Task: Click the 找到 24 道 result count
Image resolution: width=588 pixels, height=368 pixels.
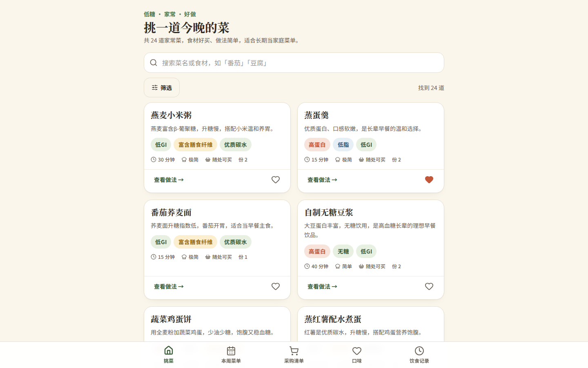Action: click(x=431, y=88)
